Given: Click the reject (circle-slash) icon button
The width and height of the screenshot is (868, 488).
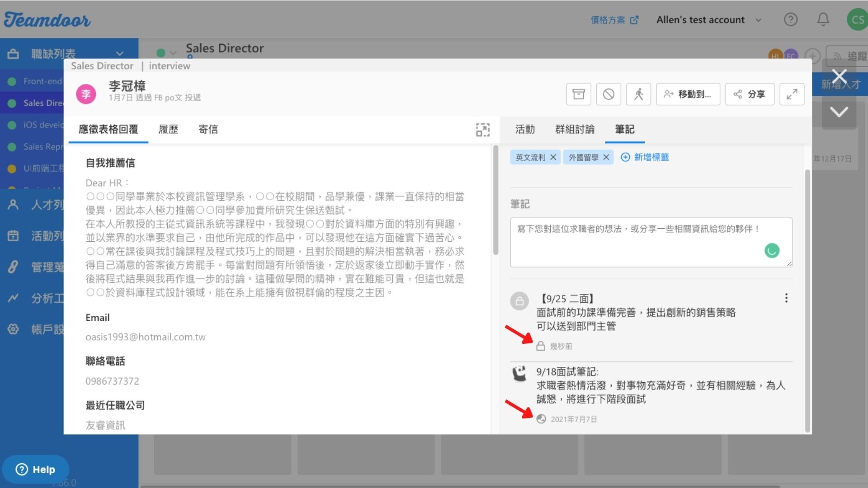Looking at the screenshot, I should [609, 94].
